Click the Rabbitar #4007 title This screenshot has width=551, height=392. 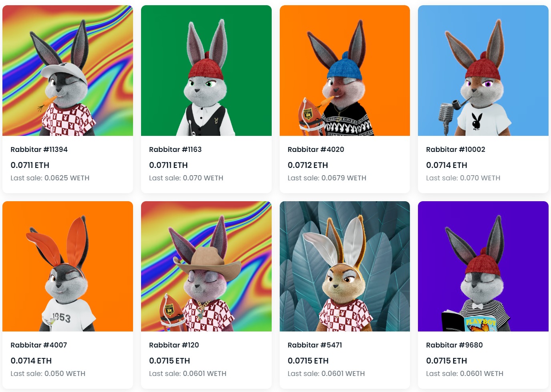(x=38, y=345)
